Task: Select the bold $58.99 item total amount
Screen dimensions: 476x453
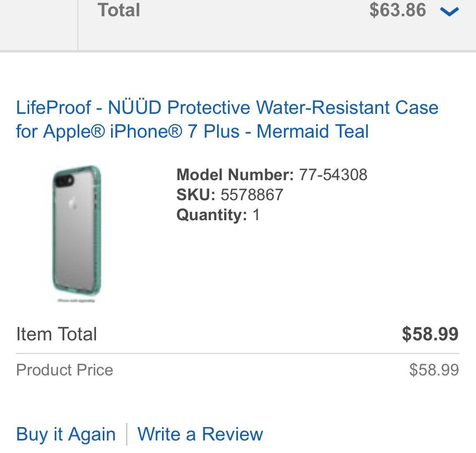Action: click(430, 334)
